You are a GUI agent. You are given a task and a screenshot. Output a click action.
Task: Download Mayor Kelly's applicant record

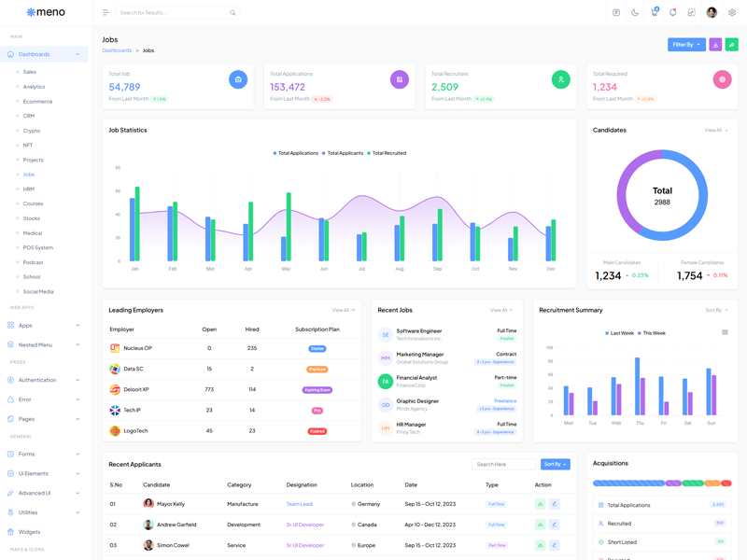(540, 504)
